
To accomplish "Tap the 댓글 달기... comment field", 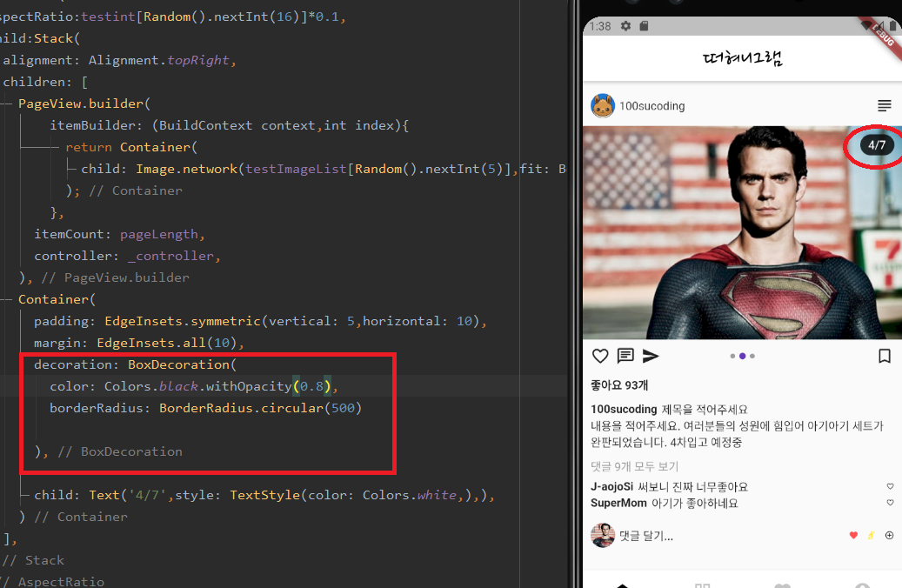I will (646, 536).
